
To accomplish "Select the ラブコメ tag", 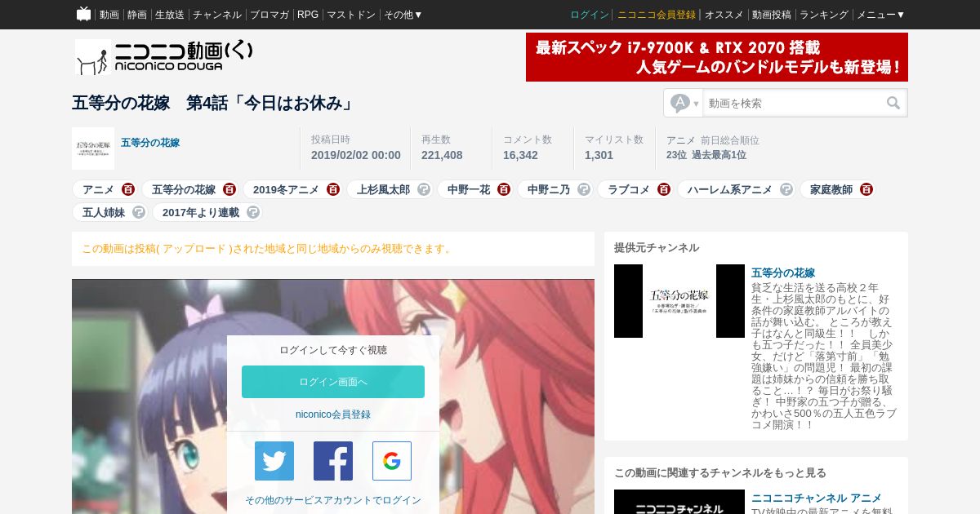I will [x=629, y=189].
